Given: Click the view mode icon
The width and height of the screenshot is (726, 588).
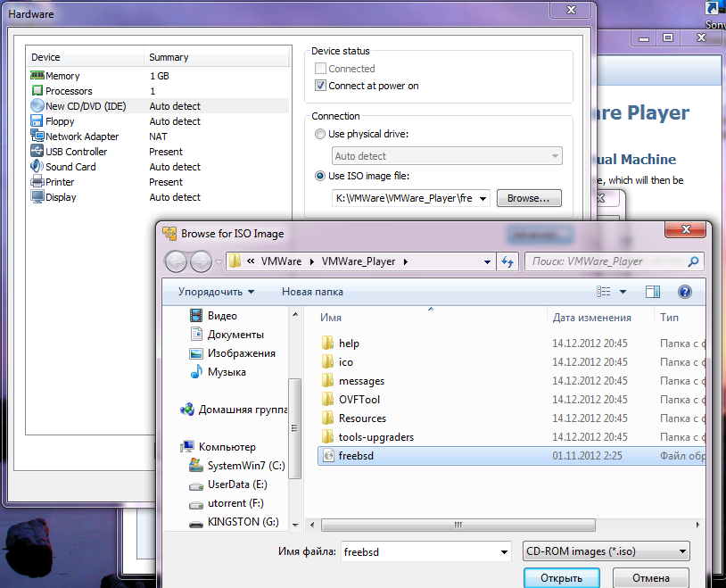Looking at the screenshot, I should click(x=603, y=292).
